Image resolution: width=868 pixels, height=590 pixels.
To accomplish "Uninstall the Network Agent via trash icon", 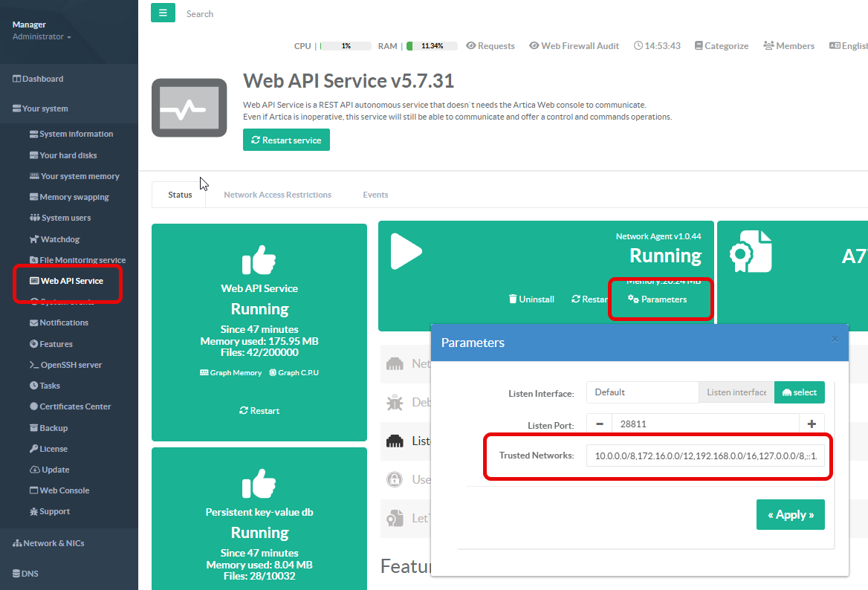I will pos(513,299).
